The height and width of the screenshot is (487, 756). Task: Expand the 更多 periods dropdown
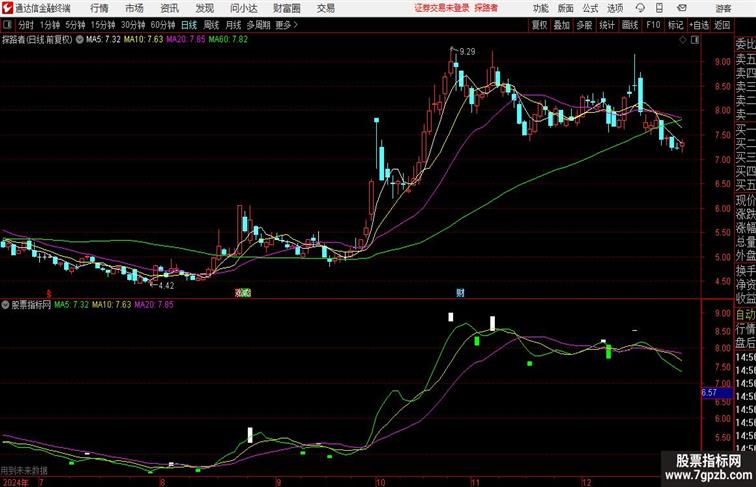(286, 25)
